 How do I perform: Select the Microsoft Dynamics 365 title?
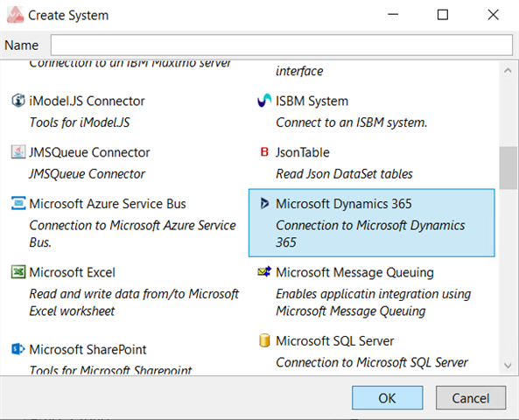(344, 204)
